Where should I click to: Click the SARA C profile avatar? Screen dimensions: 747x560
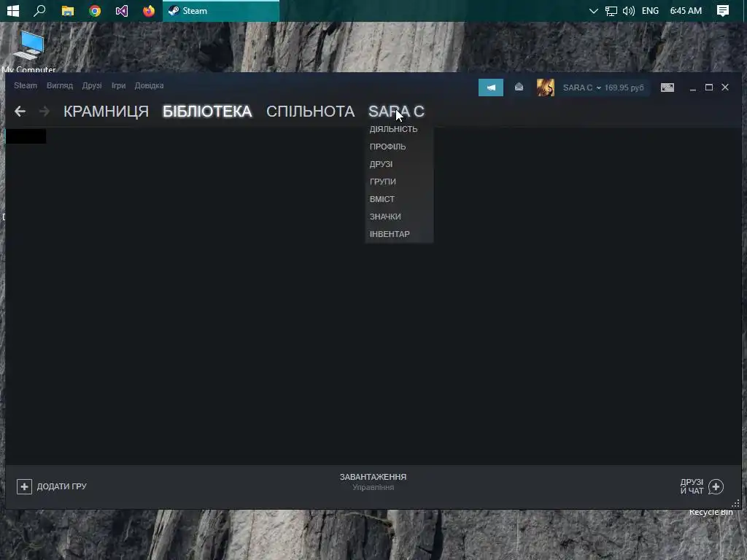click(546, 87)
